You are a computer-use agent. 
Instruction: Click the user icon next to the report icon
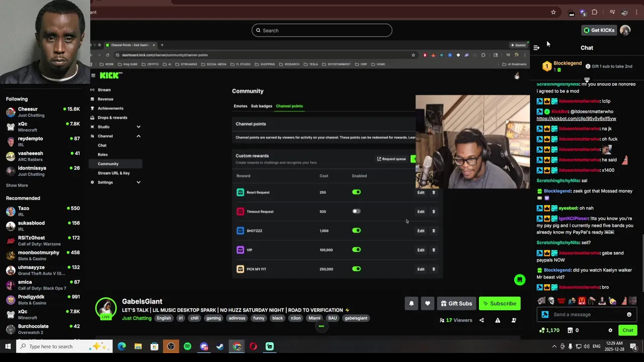(x=514, y=320)
